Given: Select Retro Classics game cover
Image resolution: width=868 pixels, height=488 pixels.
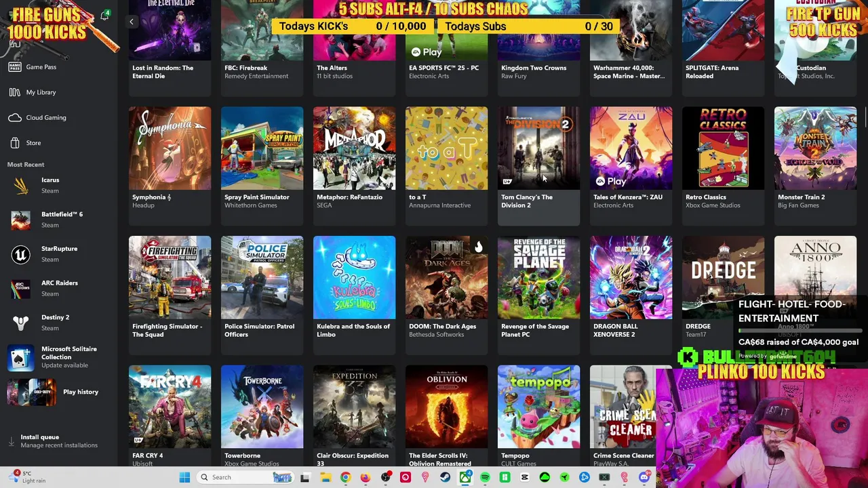Looking at the screenshot, I should point(723,148).
